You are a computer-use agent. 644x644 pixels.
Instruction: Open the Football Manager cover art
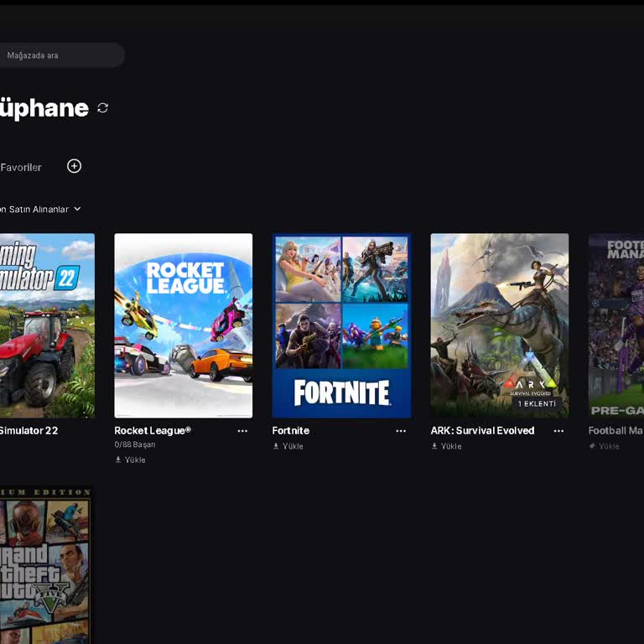pyautogui.click(x=616, y=325)
